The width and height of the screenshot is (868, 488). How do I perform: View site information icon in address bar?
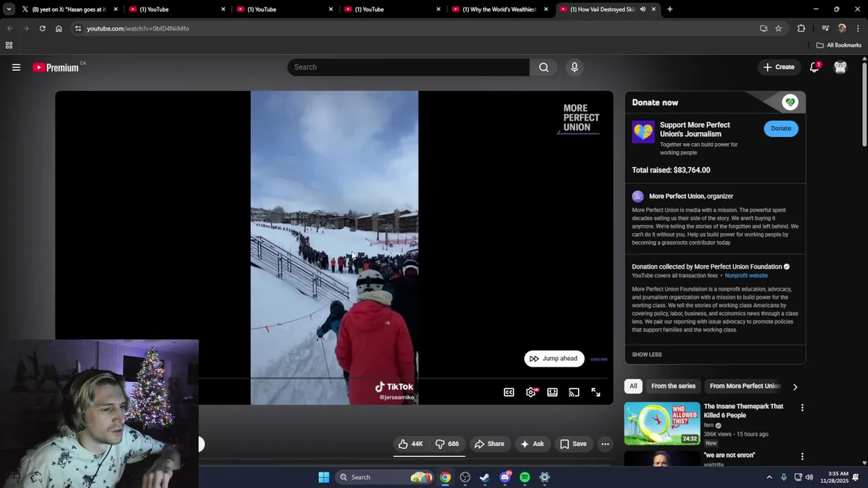(78, 28)
